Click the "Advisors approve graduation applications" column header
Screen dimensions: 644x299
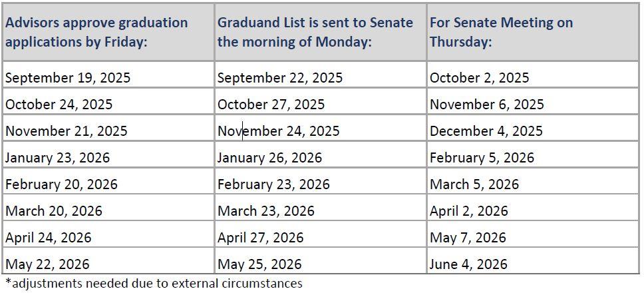[97, 32]
